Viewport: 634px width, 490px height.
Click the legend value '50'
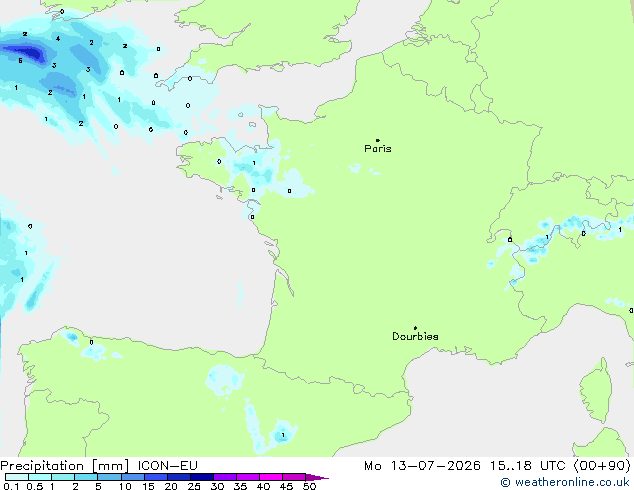pyautogui.click(x=310, y=486)
